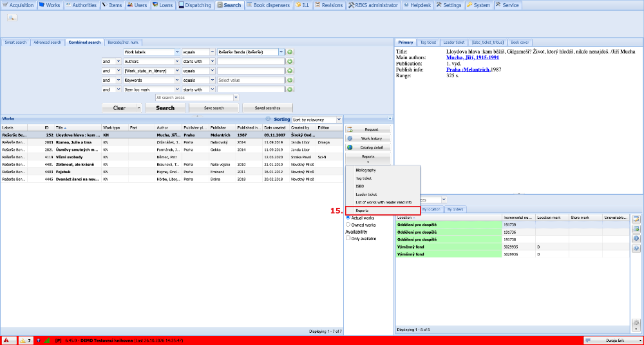
Task: Open warnings indicator showing 7
Action: (26, 340)
